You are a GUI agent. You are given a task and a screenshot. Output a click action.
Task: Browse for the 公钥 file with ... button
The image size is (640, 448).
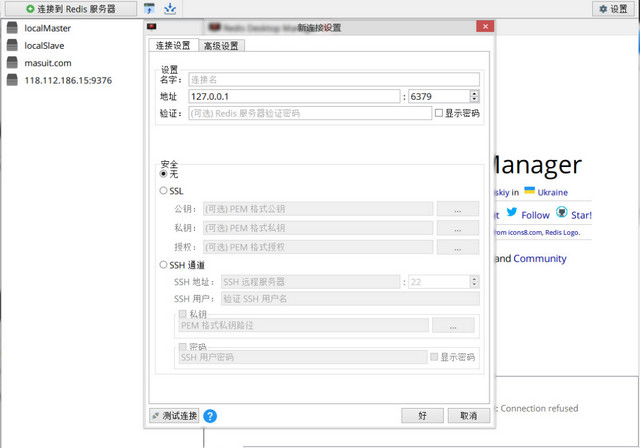pyautogui.click(x=458, y=209)
